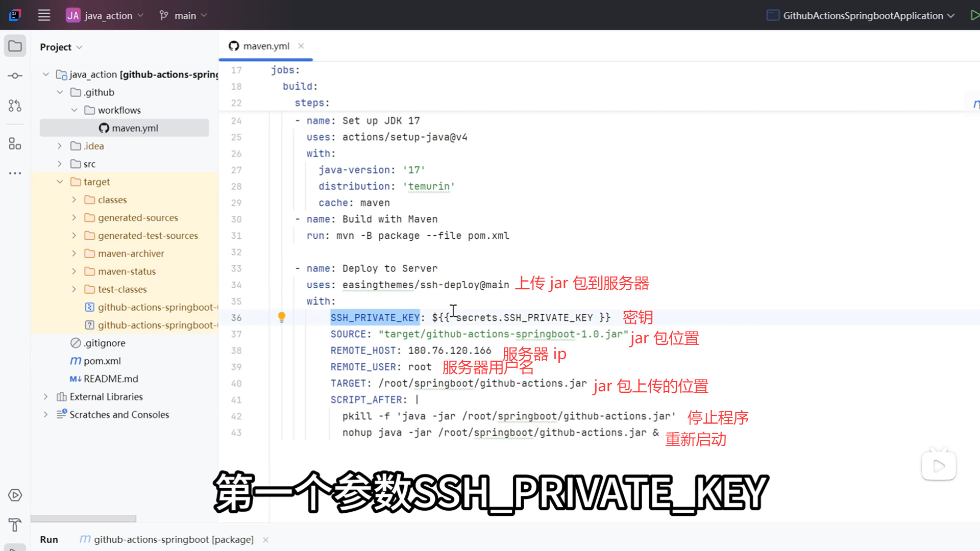Open pom.xml in the project tree

point(102,361)
